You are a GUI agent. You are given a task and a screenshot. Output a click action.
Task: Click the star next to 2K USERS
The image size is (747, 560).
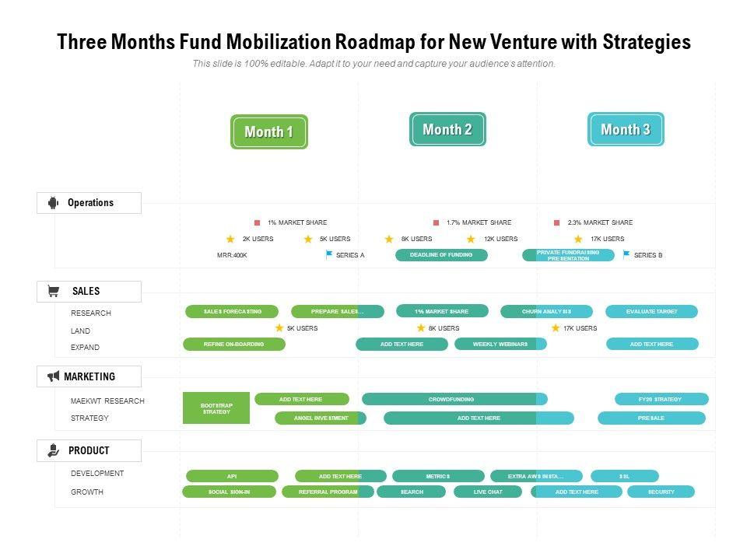[x=230, y=240]
